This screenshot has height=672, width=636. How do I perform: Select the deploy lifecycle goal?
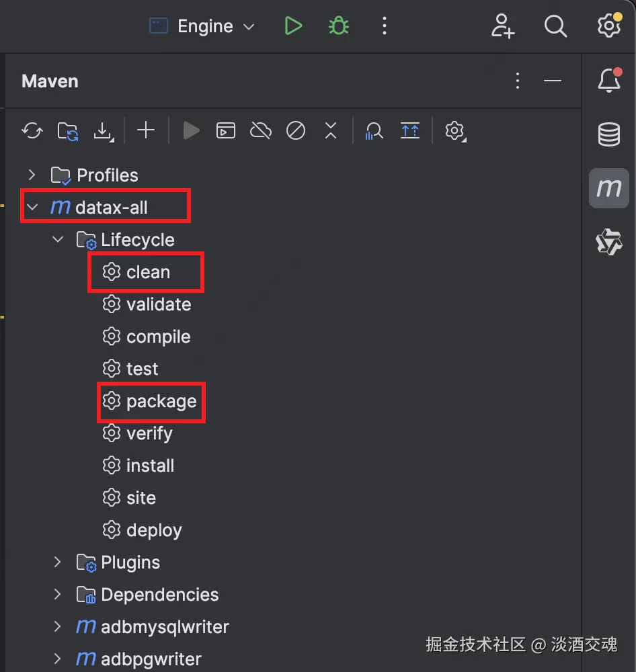click(x=142, y=531)
